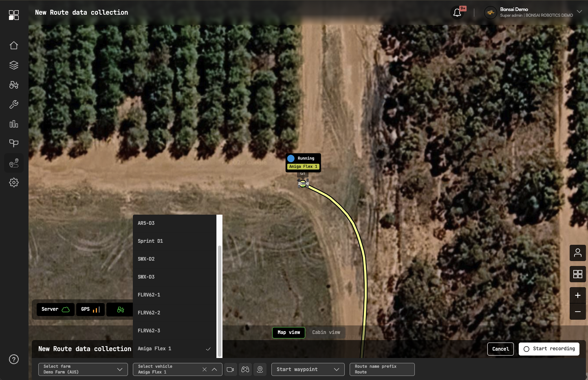Image resolution: width=588 pixels, height=380 pixels.
Task: Expand the Select farm dropdown
Action: click(x=83, y=369)
